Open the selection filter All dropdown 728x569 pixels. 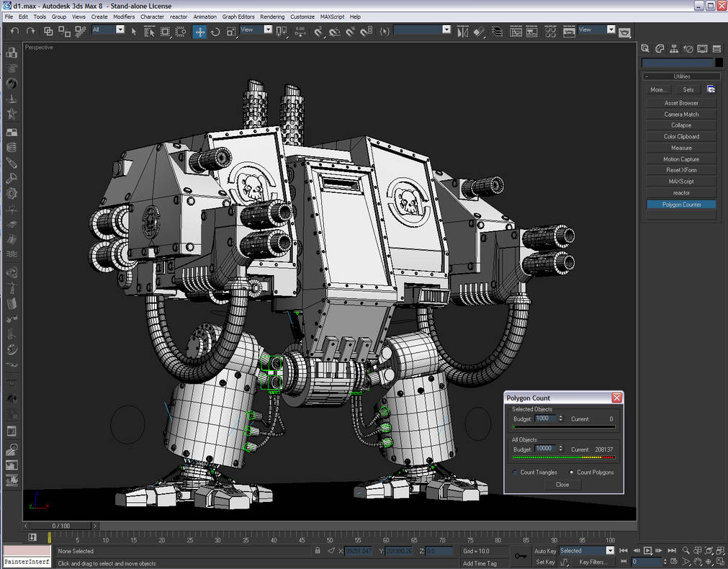pos(120,30)
